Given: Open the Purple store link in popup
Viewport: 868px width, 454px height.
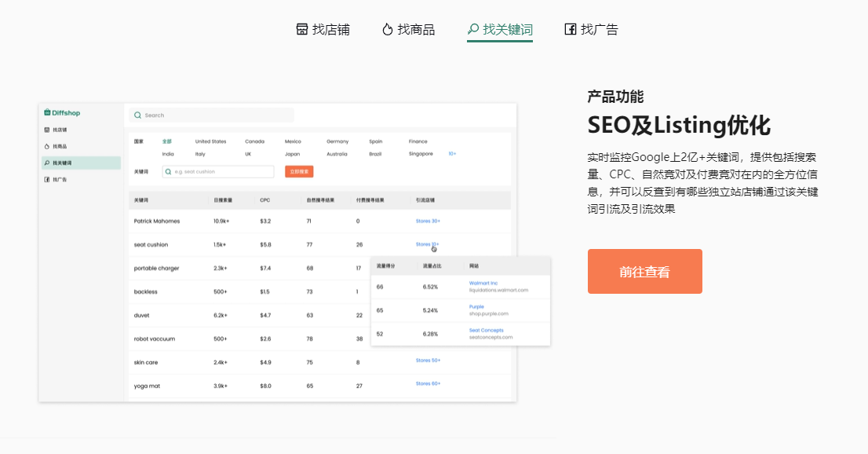Looking at the screenshot, I should click(x=476, y=306).
